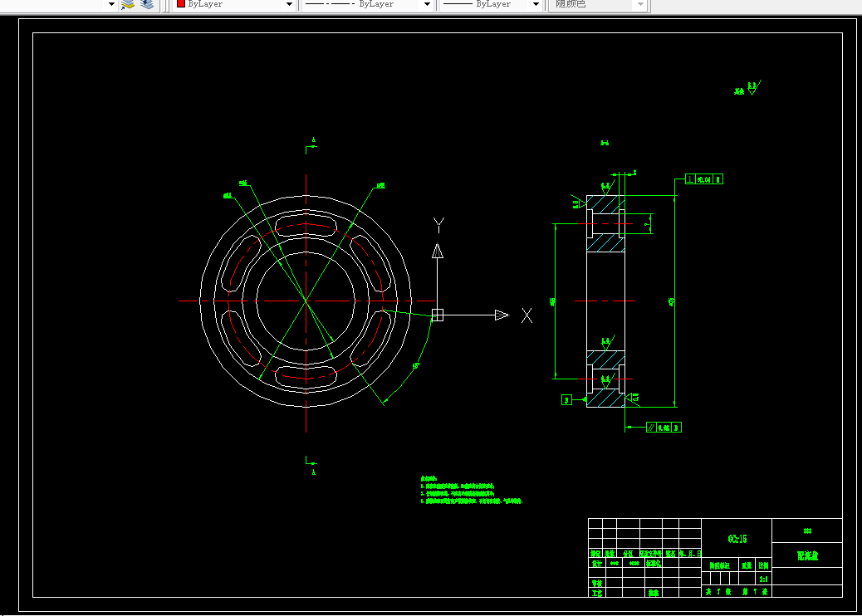Click the lower A section cut marker

click(311, 466)
